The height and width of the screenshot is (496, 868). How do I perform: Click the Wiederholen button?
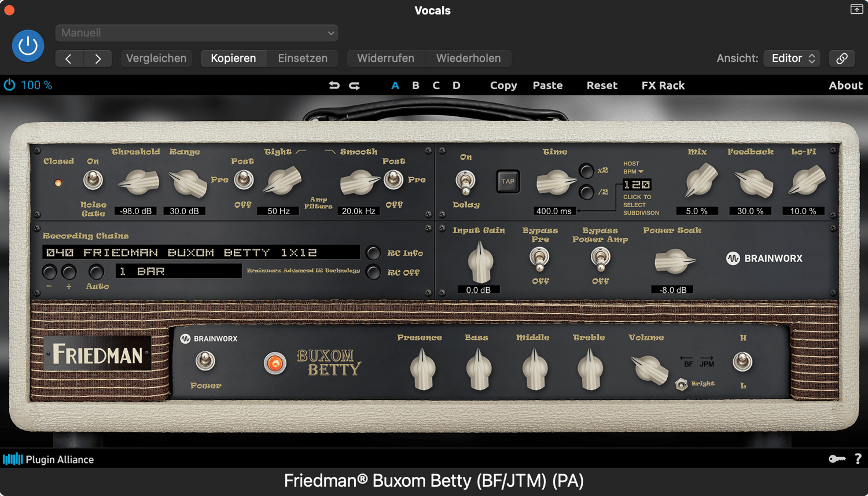point(469,58)
